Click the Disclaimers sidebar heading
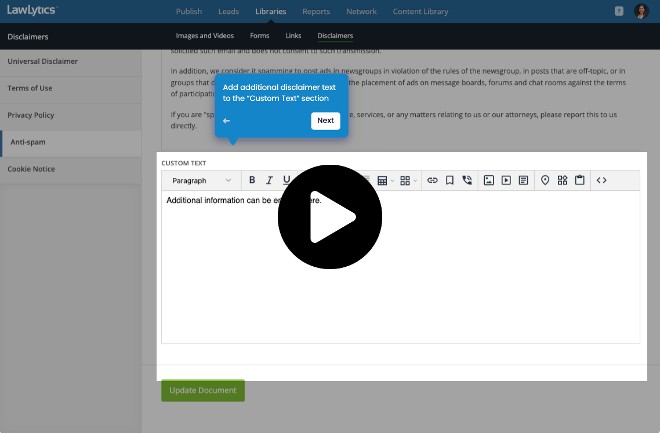Screen dimensions: 660x433 point(28,37)
